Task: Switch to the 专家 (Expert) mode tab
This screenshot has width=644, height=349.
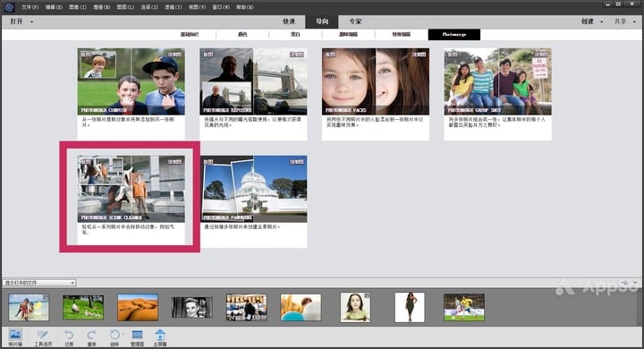Action: [x=355, y=21]
